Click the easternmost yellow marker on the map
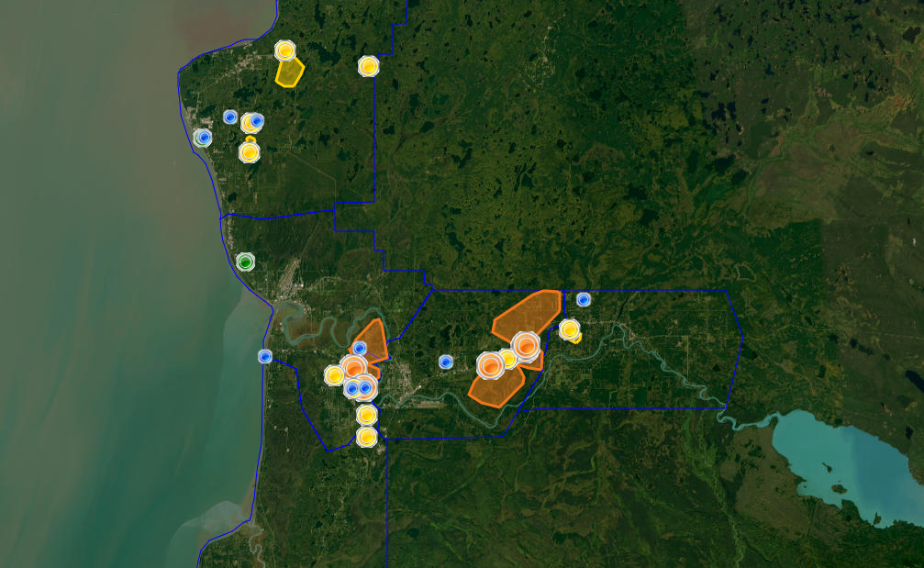Screen dimensions: 924x568 point(569,329)
